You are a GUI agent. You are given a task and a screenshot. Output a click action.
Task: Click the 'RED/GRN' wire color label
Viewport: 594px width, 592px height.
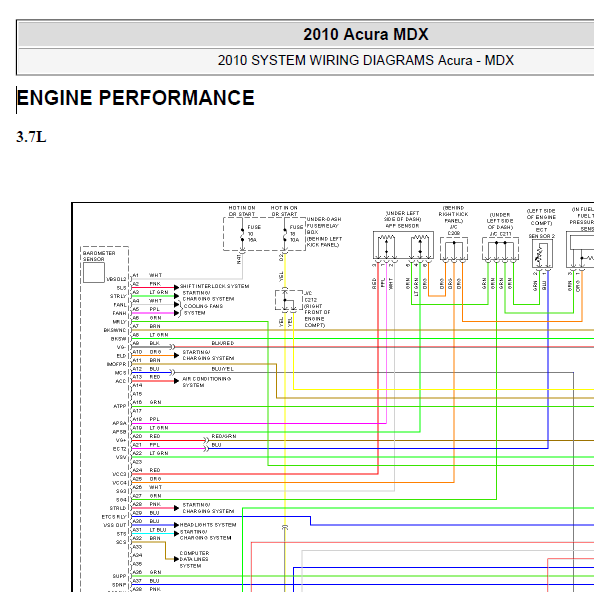pos(224,436)
